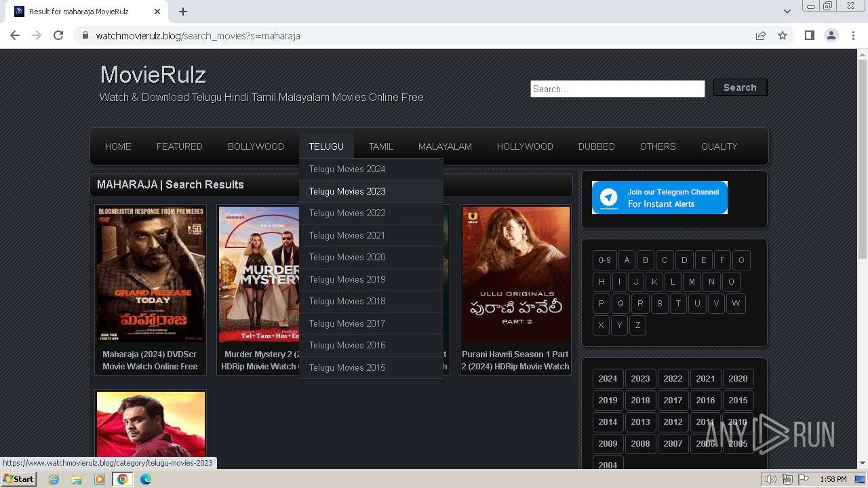The width and height of the screenshot is (868, 488).
Task: Open File Explorer from the taskbar
Action: 77,479
